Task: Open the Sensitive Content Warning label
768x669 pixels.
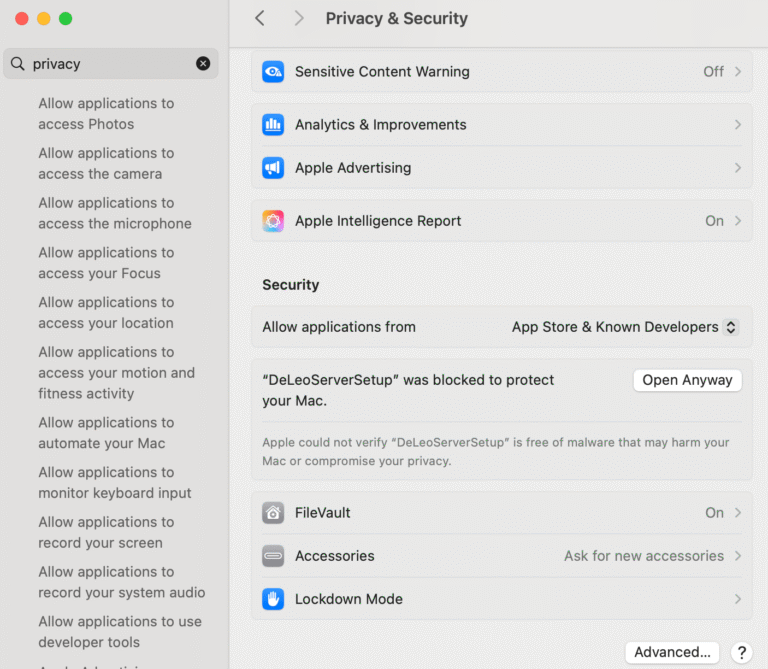Action: (x=382, y=72)
